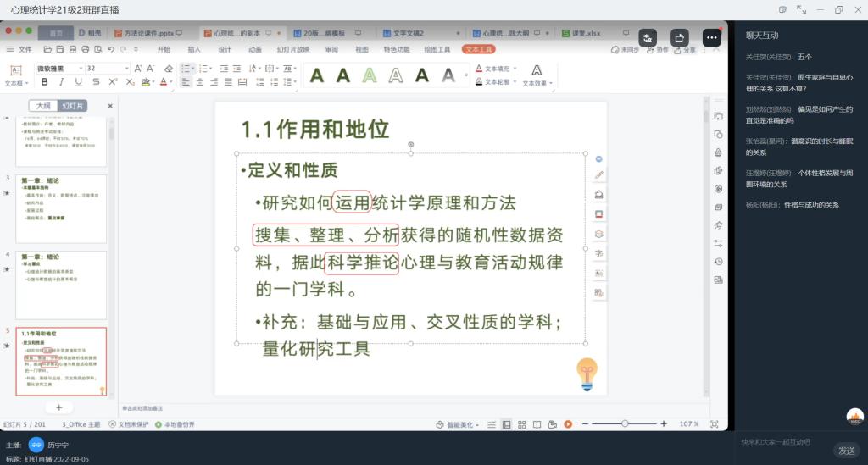Toggle left text alignment
868x465 pixels.
(185, 82)
